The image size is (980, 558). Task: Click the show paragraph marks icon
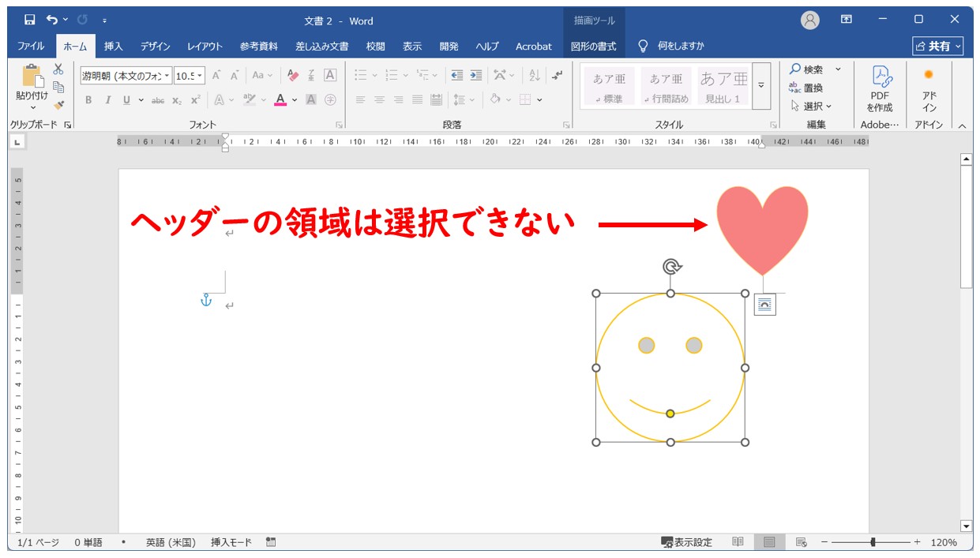click(x=558, y=76)
